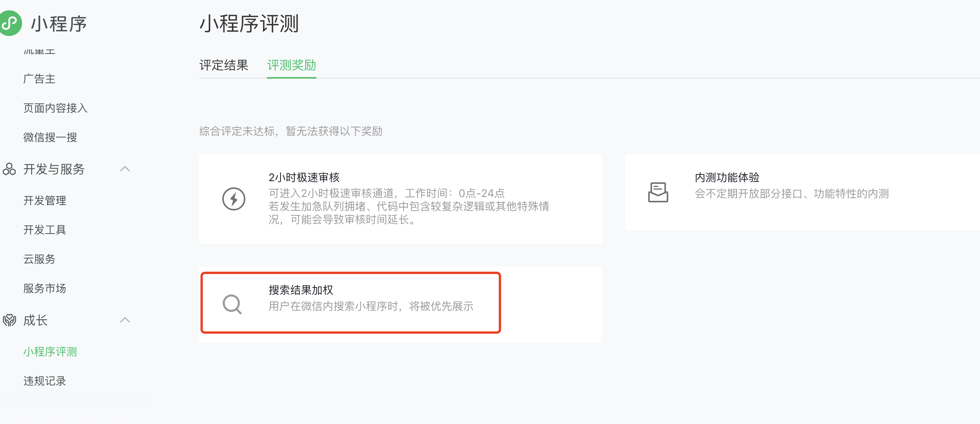Open 开发工具 sidebar item
This screenshot has height=424, width=980.
tap(45, 230)
